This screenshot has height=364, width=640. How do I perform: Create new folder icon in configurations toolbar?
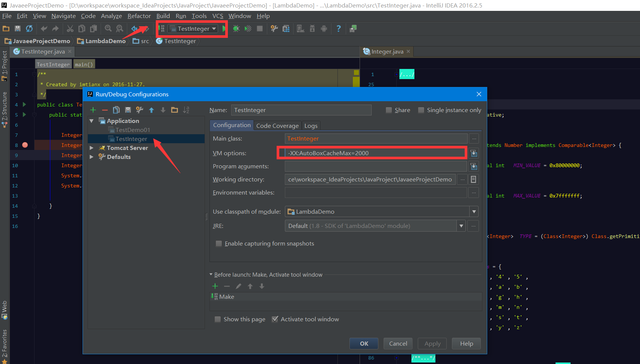coord(175,110)
